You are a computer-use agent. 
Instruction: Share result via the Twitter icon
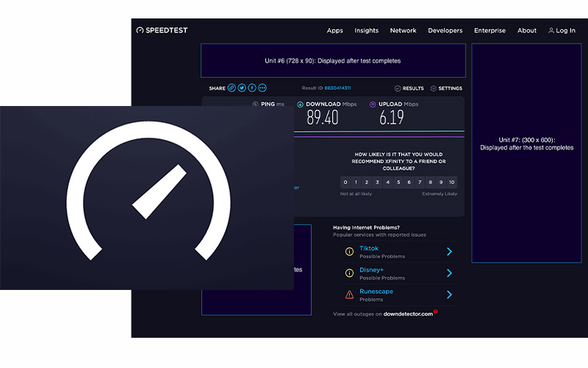242,88
